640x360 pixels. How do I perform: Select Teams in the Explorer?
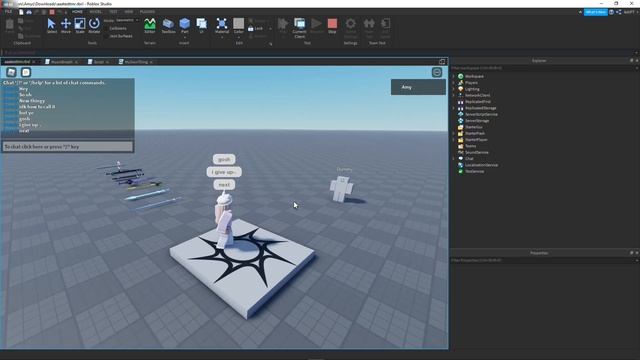(470, 146)
